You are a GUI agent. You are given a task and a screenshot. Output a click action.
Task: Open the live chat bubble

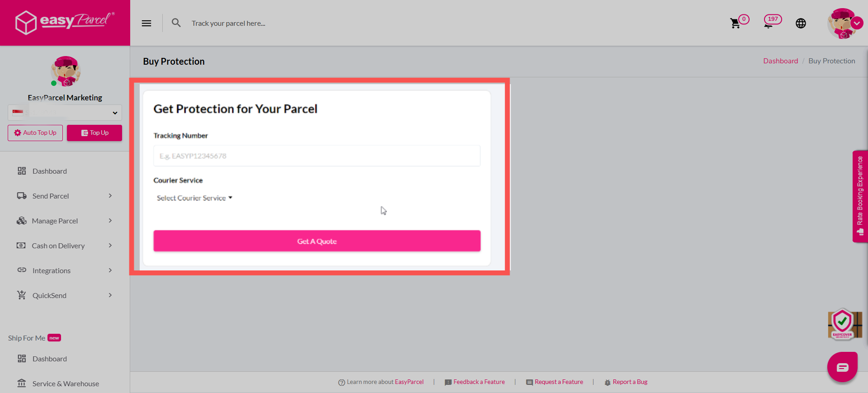coord(842,367)
